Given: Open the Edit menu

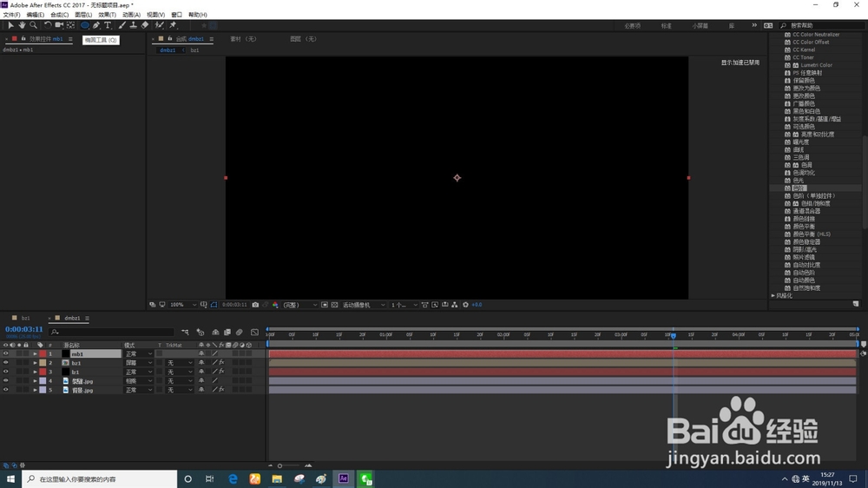Looking at the screenshot, I should 36,15.
